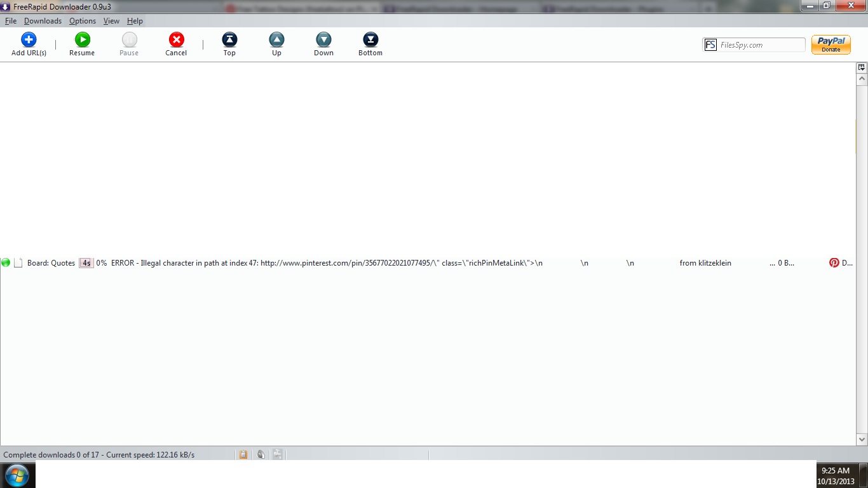Screen dimensions: 868x488
Task: Expand the View menu
Action: pyautogui.click(x=111, y=21)
